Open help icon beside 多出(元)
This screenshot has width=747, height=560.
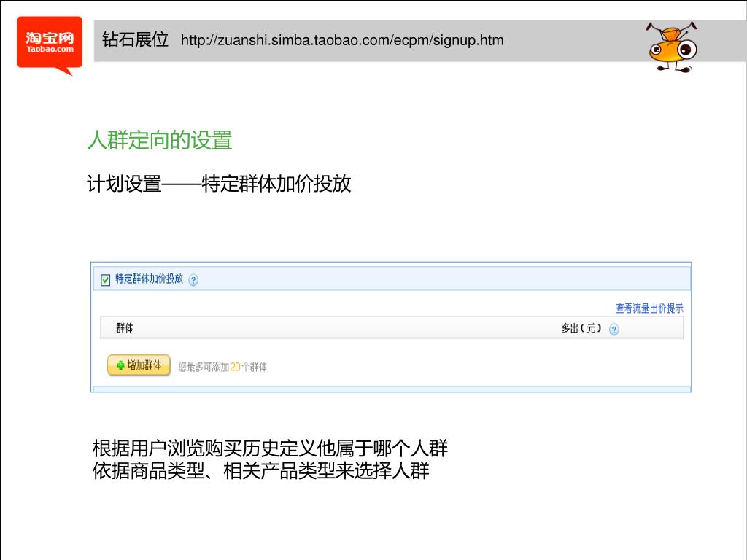tap(614, 329)
